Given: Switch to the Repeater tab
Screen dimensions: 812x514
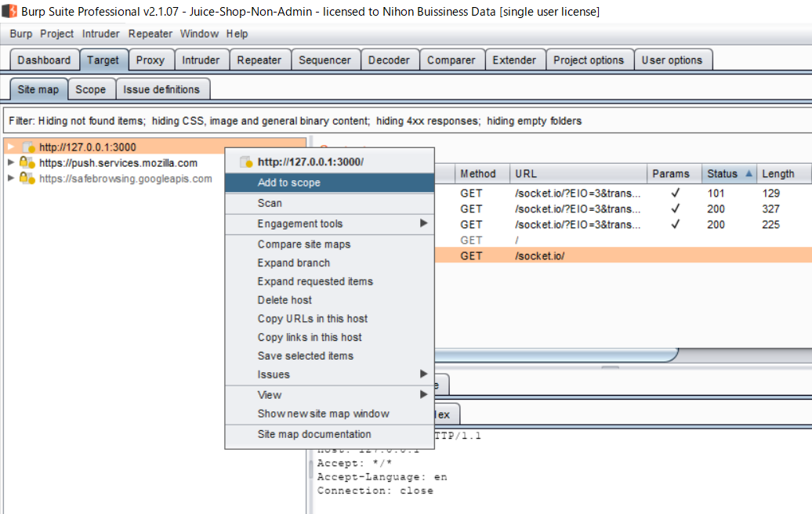Looking at the screenshot, I should (259, 60).
